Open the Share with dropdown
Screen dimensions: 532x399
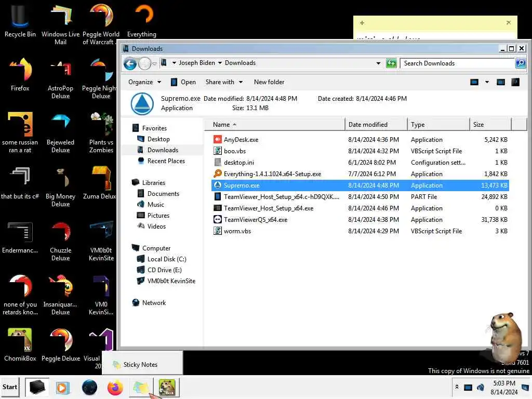(224, 82)
